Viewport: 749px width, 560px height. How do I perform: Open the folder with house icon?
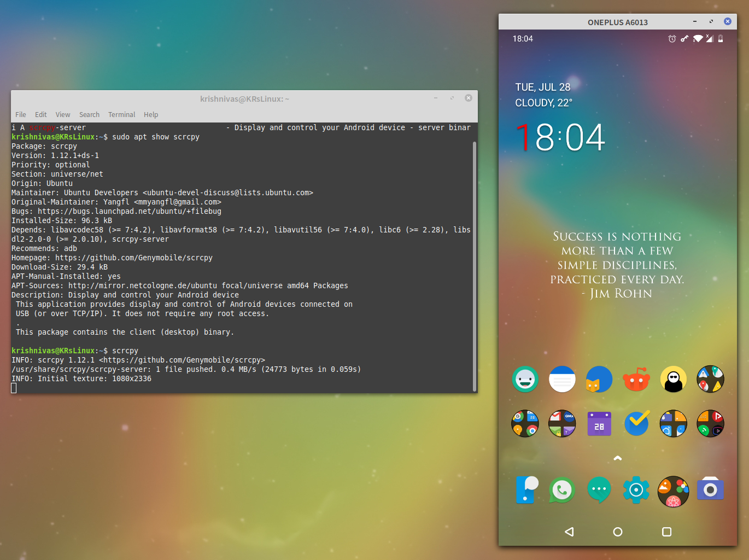tap(674, 423)
